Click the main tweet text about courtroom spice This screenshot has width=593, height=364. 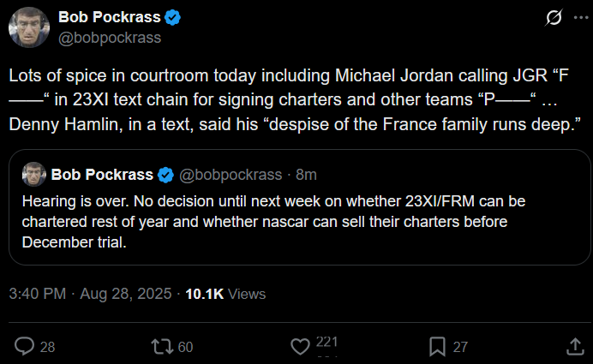click(x=291, y=100)
